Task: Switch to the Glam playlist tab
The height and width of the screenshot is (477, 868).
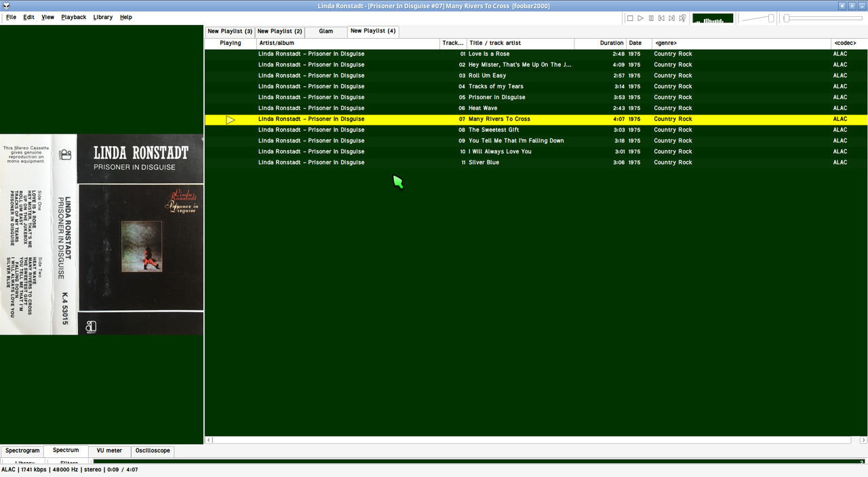Action: pyautogui.click(x=325, y=31)
